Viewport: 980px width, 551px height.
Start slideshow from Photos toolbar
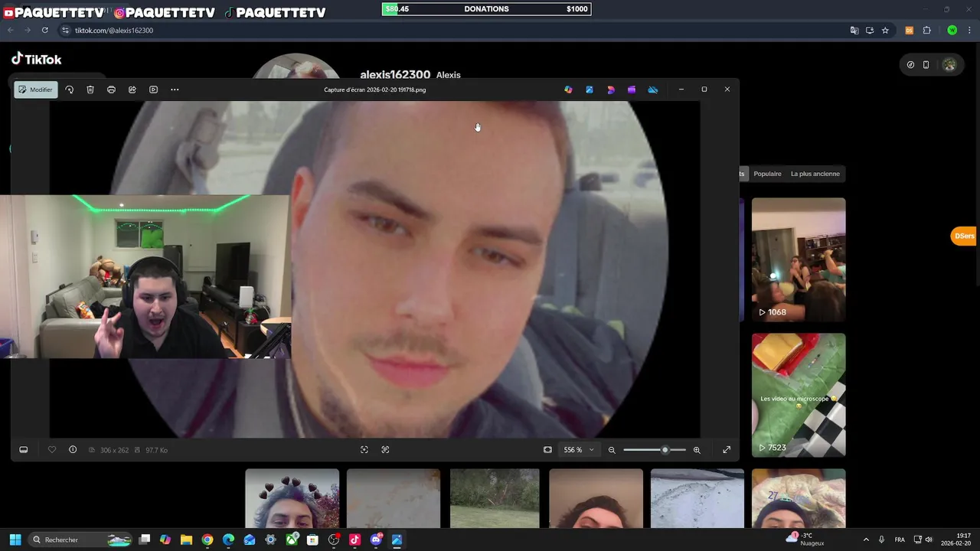153,90
